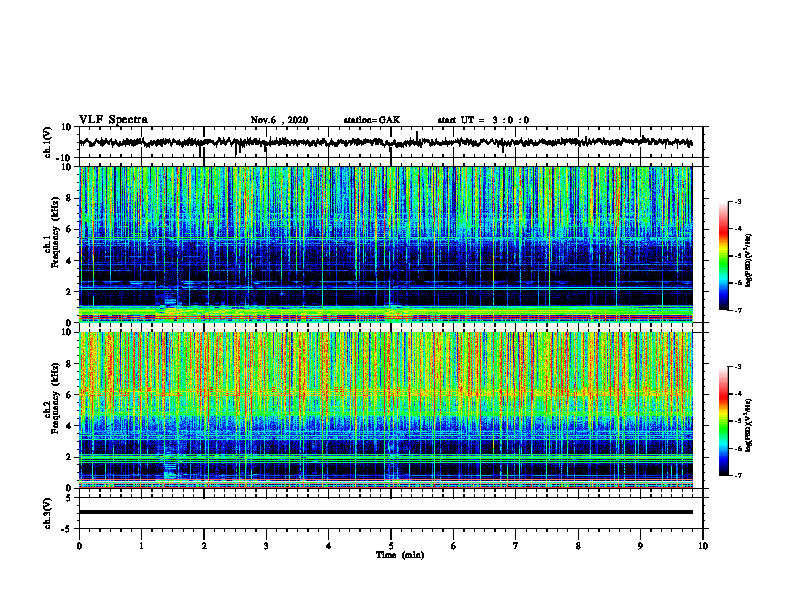Click time axis tick label "2"
This screenshot has height=612, width=792.
coord(204,546)
